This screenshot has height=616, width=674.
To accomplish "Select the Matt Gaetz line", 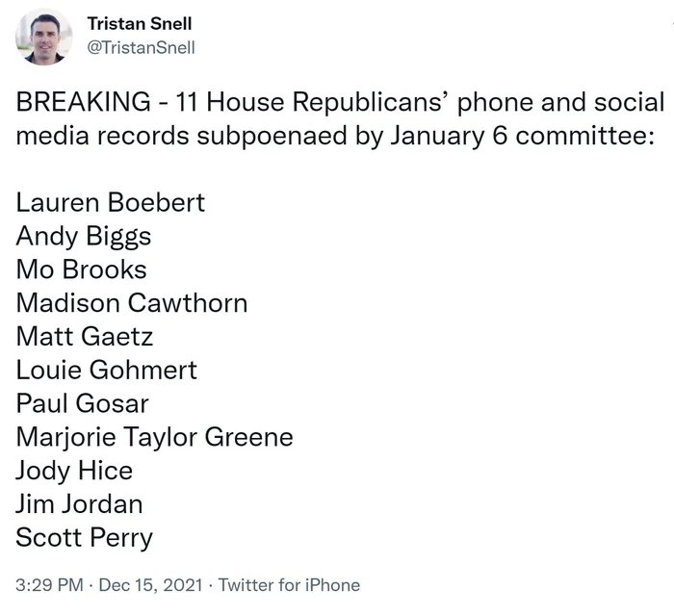I will [85, 337].
